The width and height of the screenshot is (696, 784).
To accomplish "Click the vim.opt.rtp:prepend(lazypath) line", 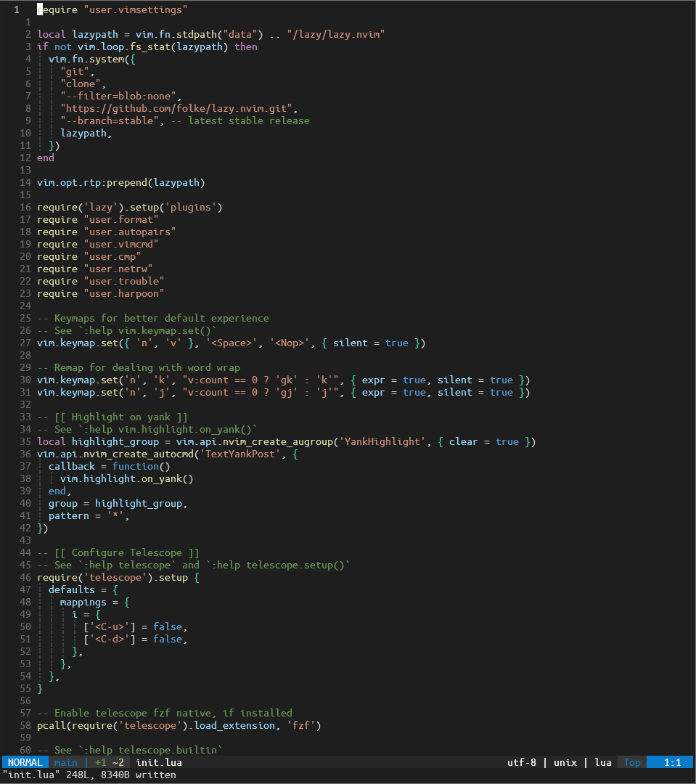I will click(x=120, y=182).
